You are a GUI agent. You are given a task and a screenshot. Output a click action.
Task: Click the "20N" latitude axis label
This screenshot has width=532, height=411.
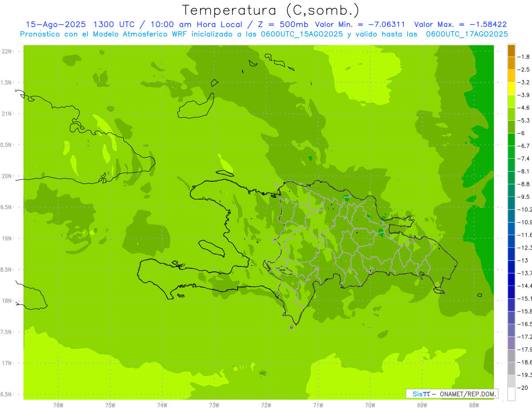click(7, 176)
